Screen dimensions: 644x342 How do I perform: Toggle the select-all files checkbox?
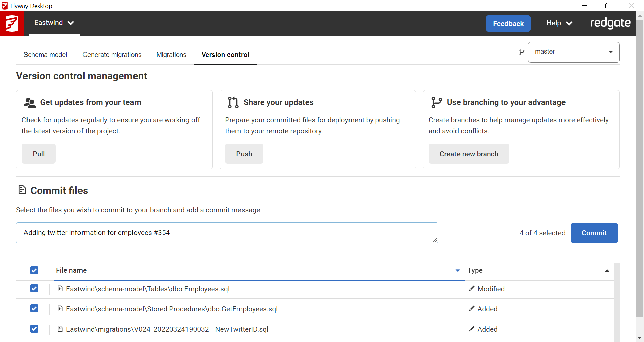click(x=34, y=270)
